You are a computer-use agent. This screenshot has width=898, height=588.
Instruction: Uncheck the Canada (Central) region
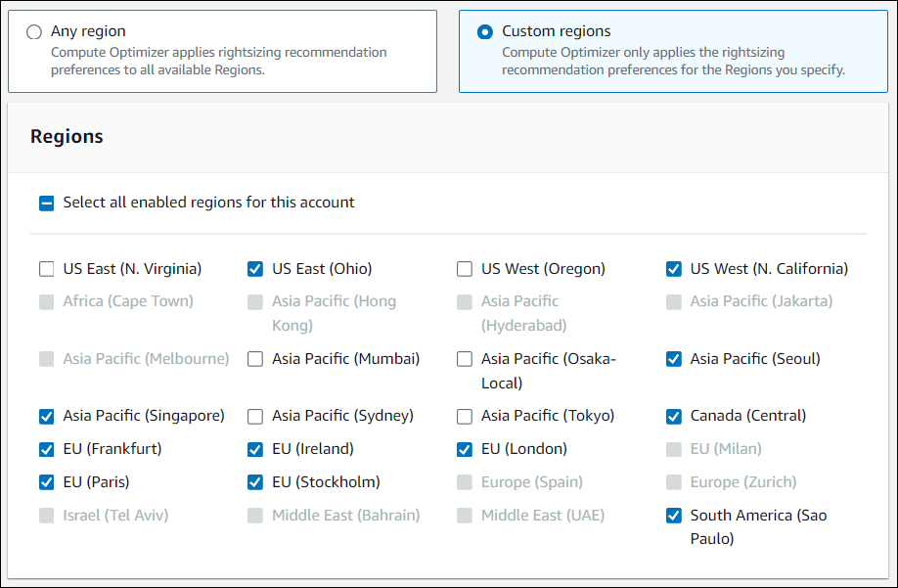(x=674, y=417)
